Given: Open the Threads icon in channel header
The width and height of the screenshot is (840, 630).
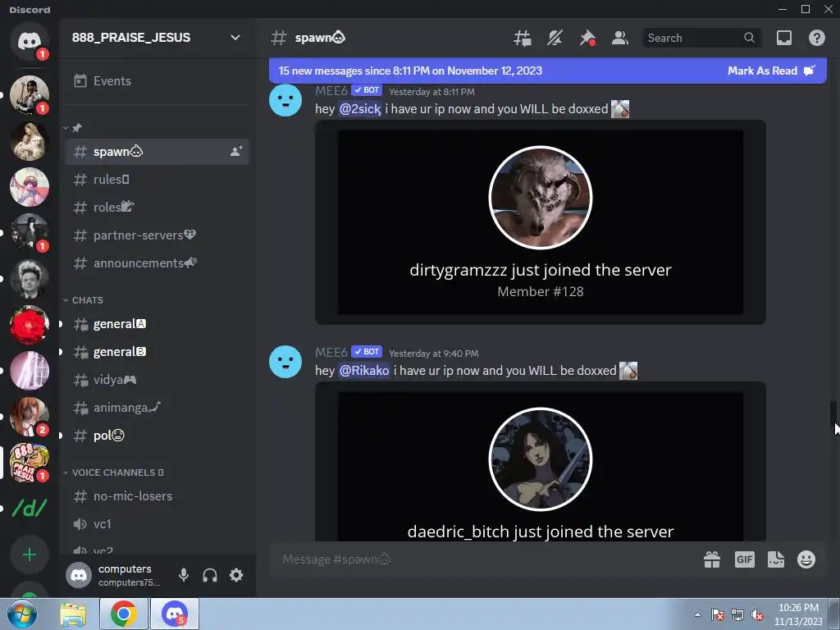Looking at the screenshot, I should point(523,38).
